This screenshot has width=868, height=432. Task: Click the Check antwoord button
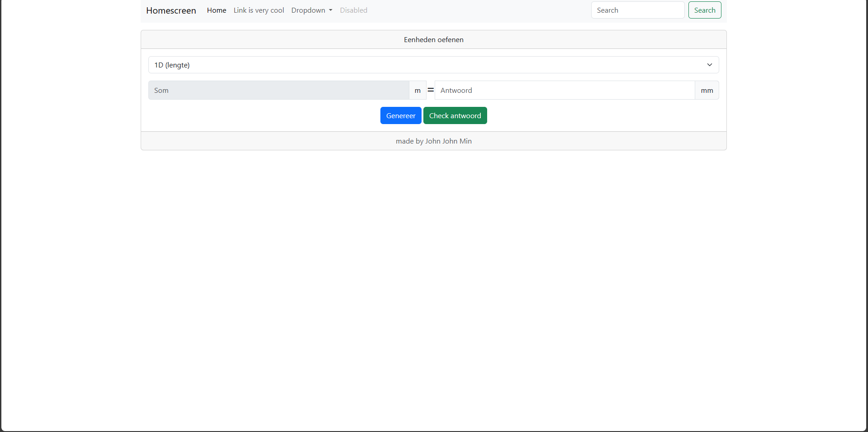(455, 115)
